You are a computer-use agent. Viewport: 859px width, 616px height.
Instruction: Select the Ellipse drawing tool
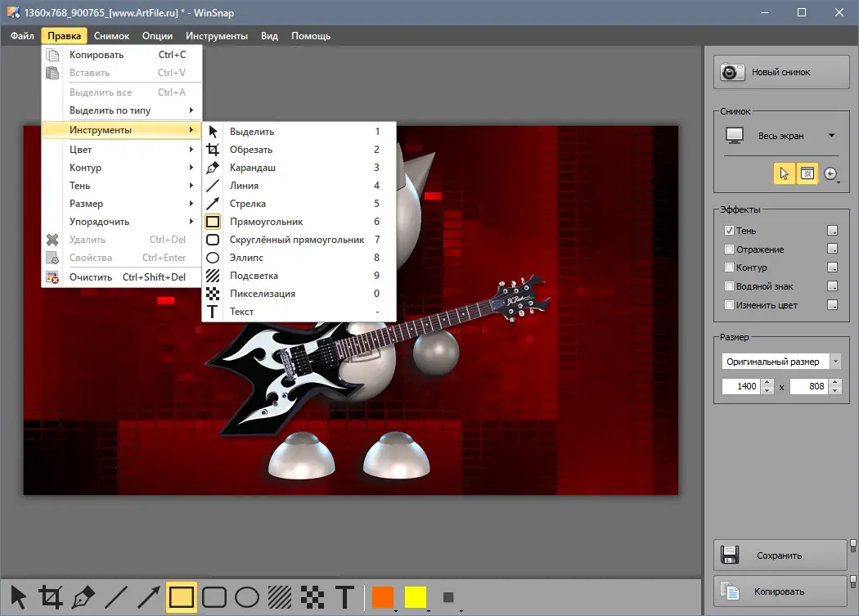point(245,596)
